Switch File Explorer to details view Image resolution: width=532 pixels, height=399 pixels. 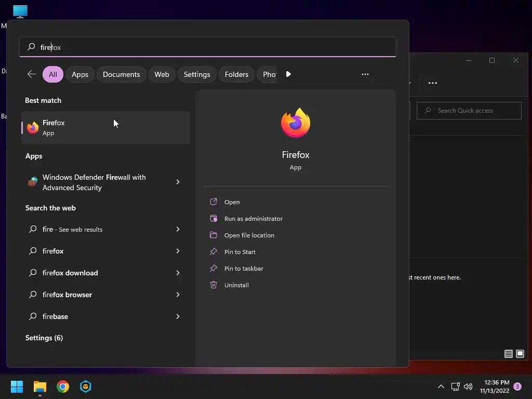[508, 354]
